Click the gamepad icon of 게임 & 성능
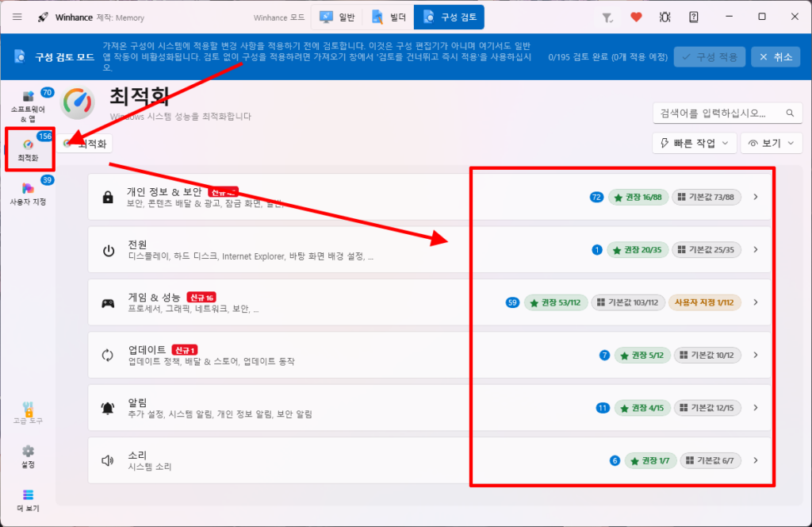 pos(108,303)
